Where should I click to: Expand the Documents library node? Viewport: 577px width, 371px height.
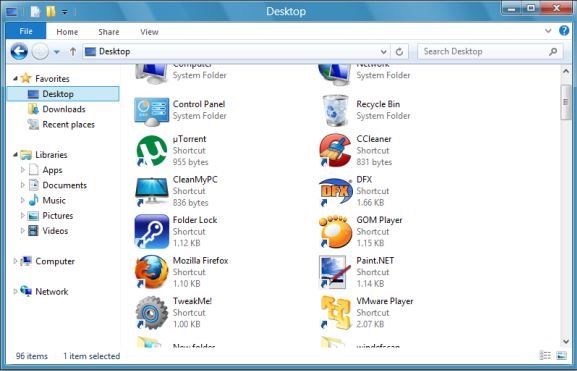(22, 185)
